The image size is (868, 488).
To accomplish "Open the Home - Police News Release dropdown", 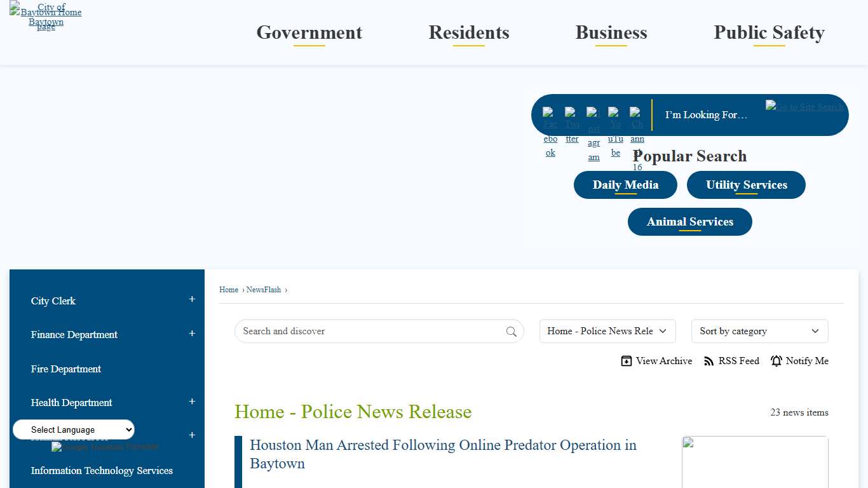I will tap(607, 331).
